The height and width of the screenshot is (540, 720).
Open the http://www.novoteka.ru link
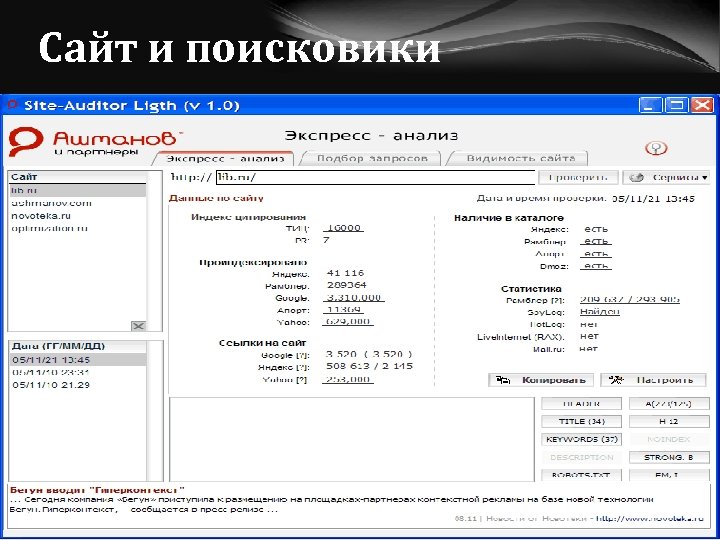[x=650, y=518]
